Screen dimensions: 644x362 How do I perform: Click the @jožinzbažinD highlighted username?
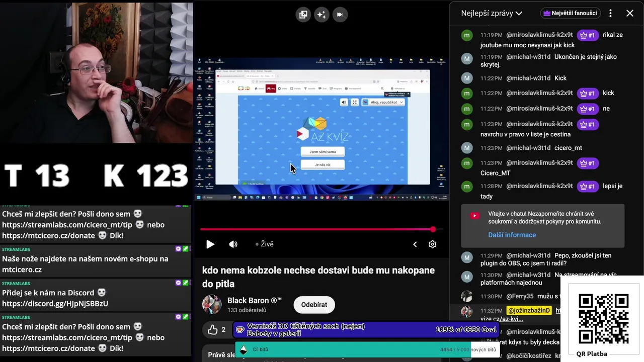(x=529, y=311)
